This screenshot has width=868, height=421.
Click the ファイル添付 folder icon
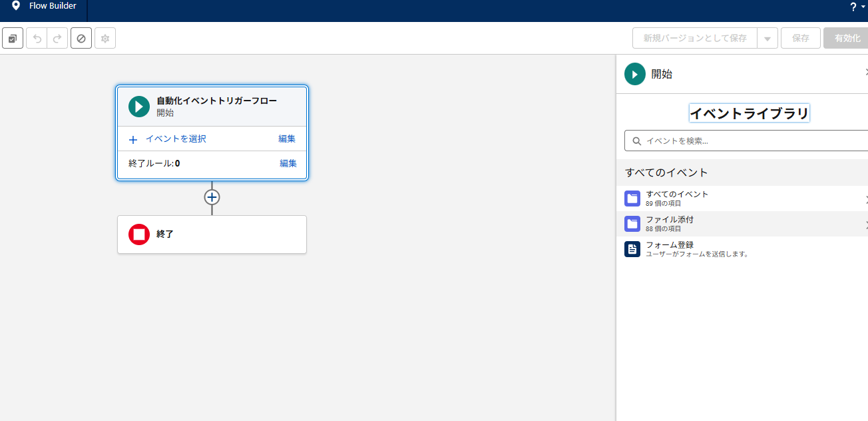coord(632,224)
